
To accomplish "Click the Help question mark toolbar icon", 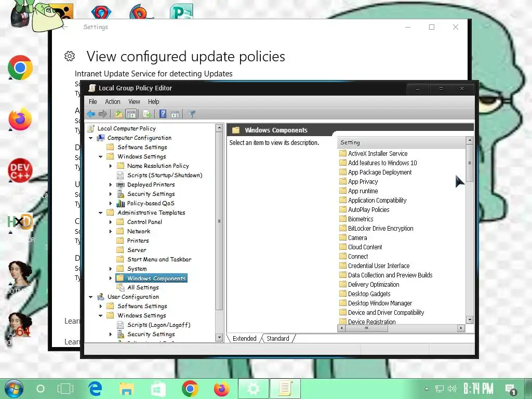I will click(x=163, y=114).
